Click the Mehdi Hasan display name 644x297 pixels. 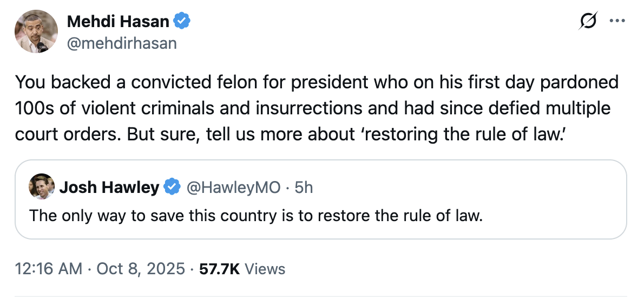(x=118, y=22)
